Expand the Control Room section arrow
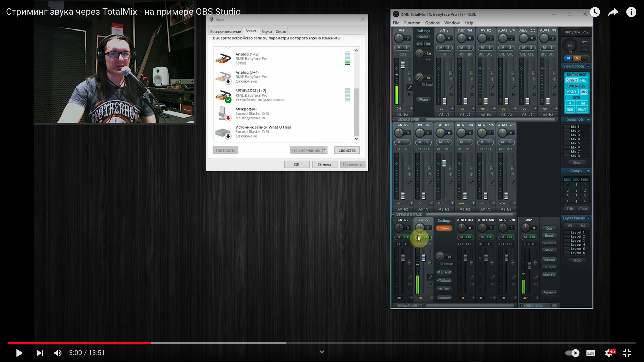 click(x=521, y=306)
